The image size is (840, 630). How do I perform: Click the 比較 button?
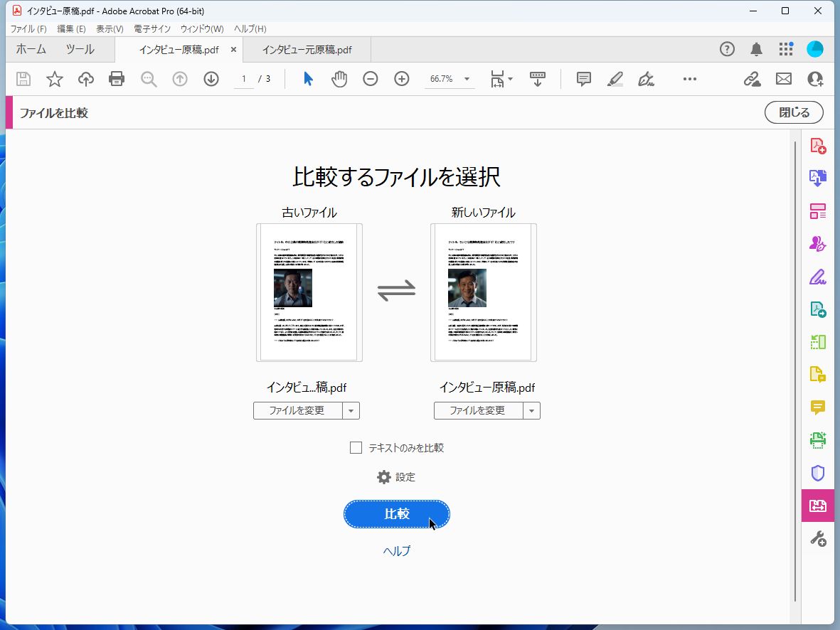click(396, 513)
